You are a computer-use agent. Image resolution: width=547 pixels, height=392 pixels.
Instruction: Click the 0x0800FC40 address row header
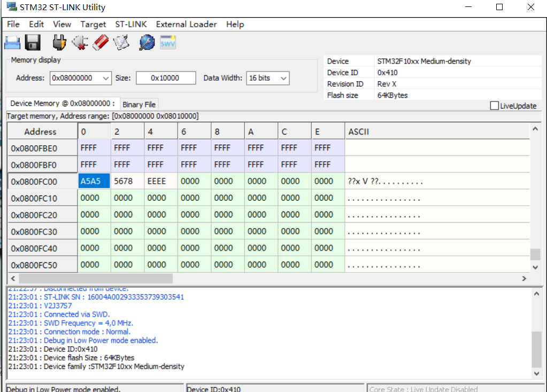point(43,248)
